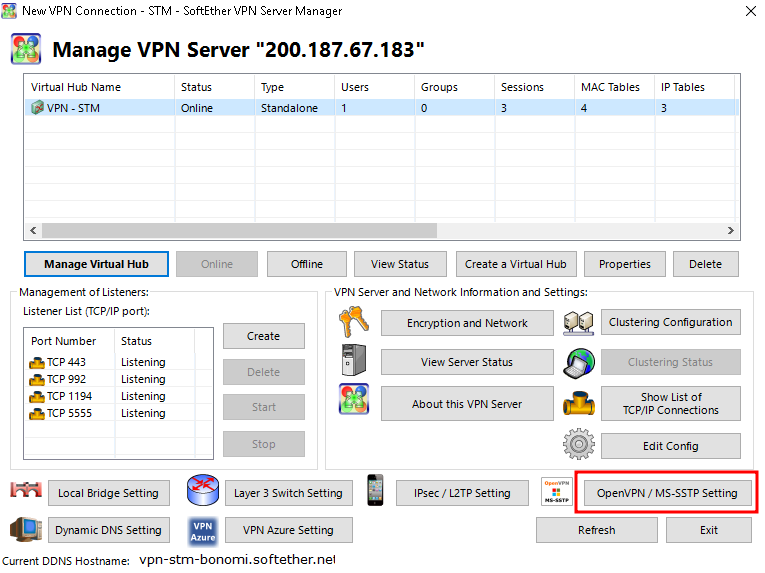Click the OpenVPN MS-SSTP logo icon

557,491
